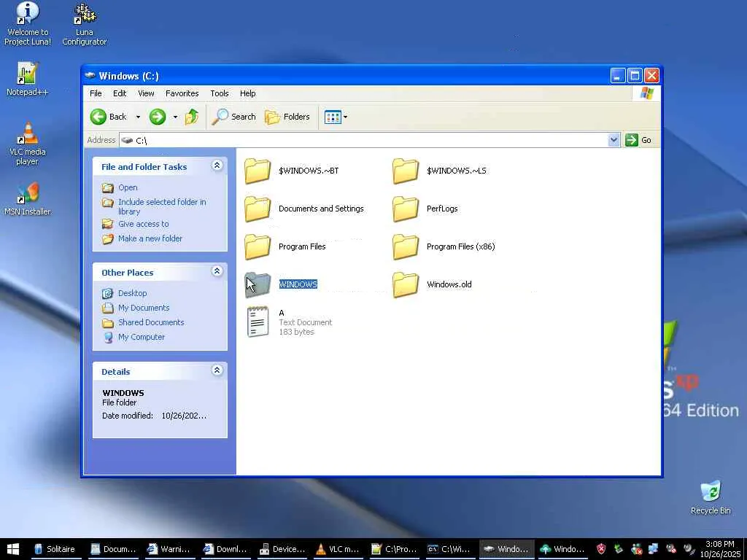Open the Views dropdown arrow

tap(345, 117)
